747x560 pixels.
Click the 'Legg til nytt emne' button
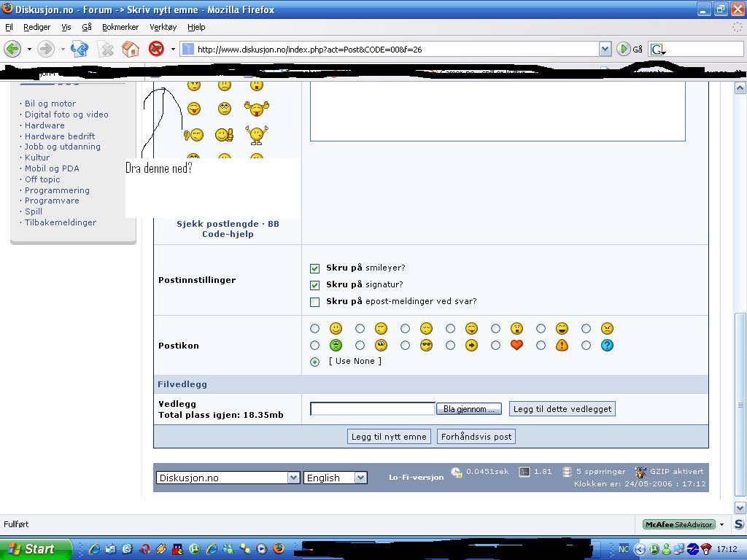click(389, 437)
